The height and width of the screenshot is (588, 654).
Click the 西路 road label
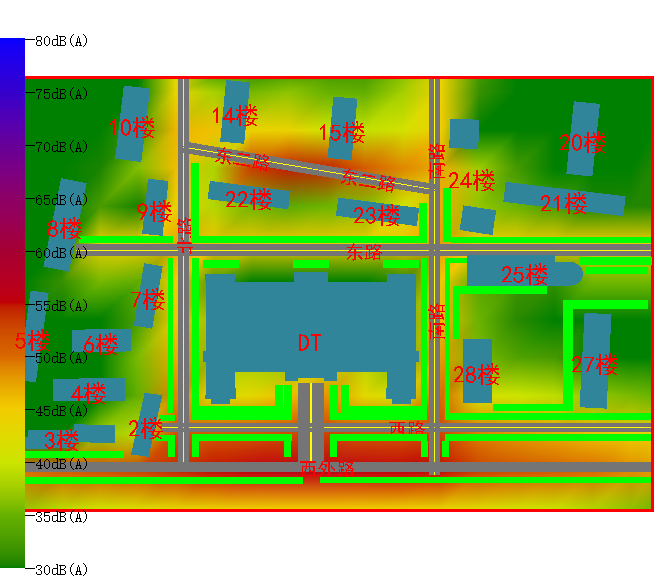coord(407,427)
